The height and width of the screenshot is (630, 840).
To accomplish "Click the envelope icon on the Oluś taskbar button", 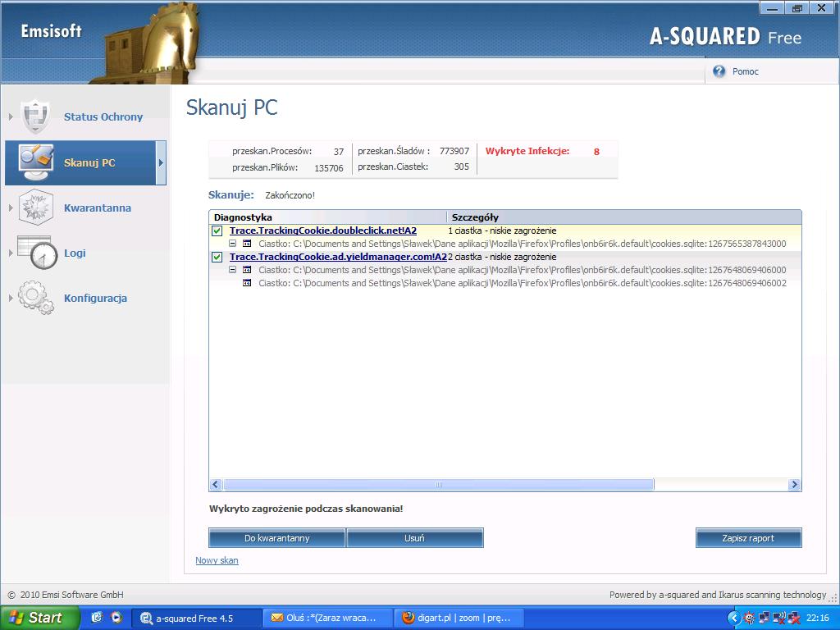I will tap(277, 619).
